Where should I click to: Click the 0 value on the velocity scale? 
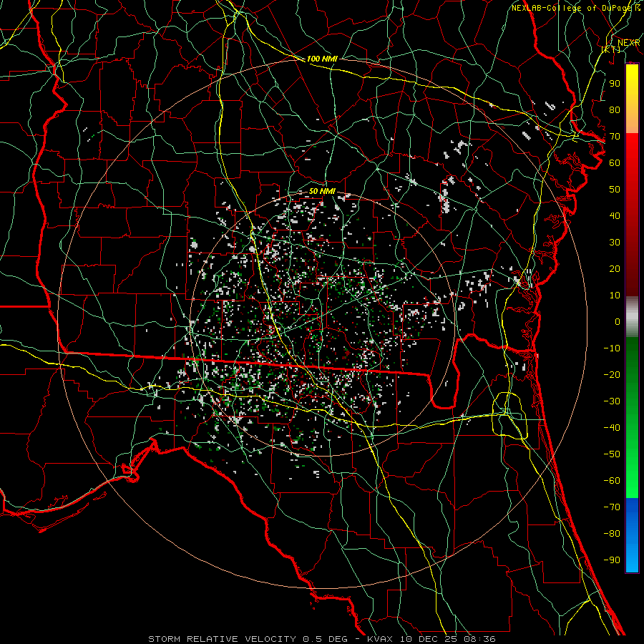618,321
